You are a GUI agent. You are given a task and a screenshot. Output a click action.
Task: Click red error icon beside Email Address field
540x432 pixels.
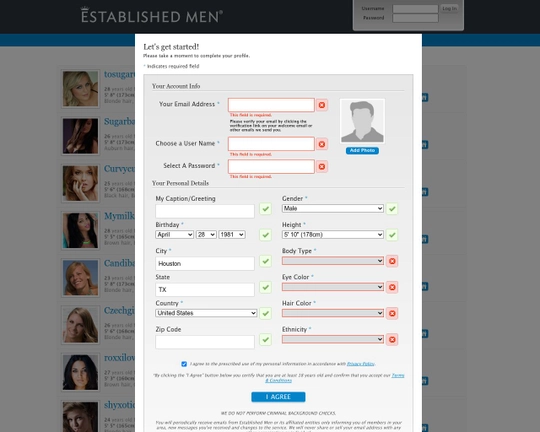(322, 105)
